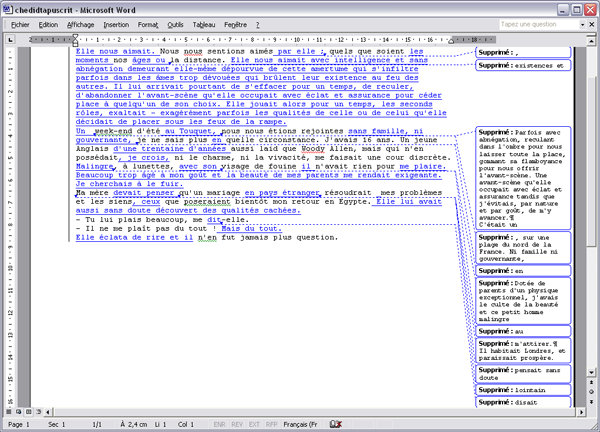Click the 'Li 1' status bar entry

(160, 424)
